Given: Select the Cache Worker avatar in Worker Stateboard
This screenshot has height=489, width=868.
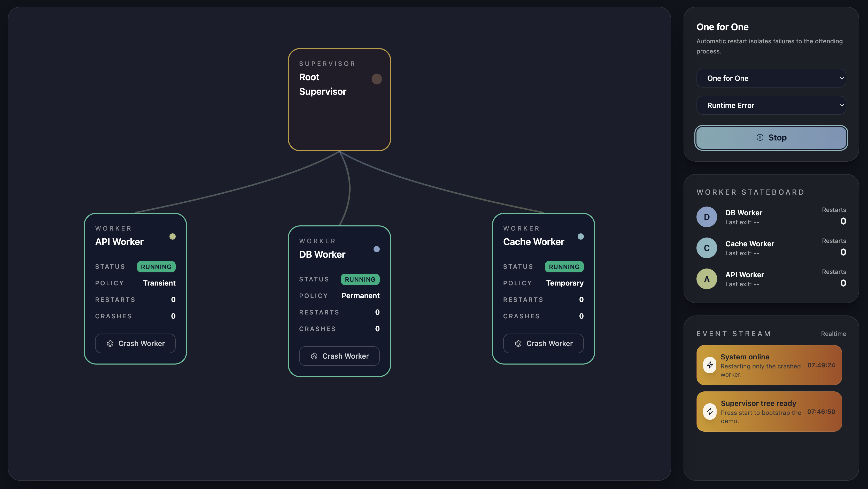Looking at the screenshot, I should 707,248.
